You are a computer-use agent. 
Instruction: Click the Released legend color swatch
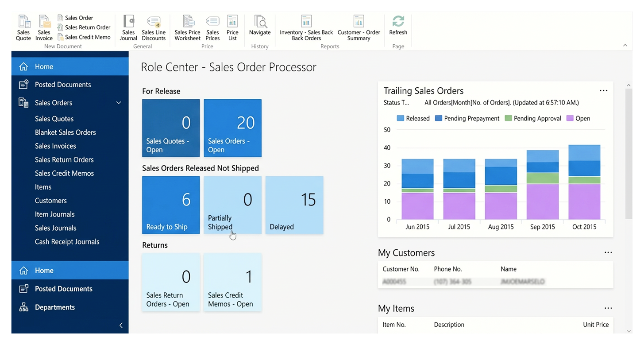(401, 118)
